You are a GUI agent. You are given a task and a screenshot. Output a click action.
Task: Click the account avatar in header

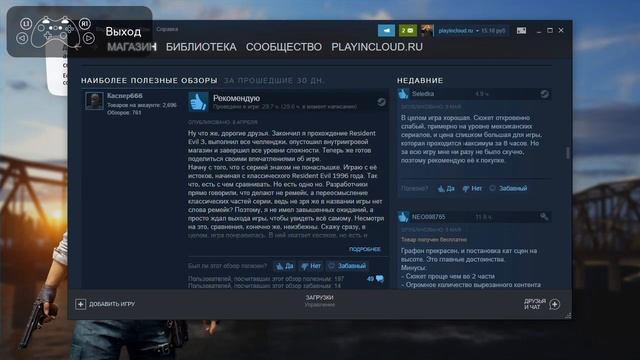click(427, 30)
